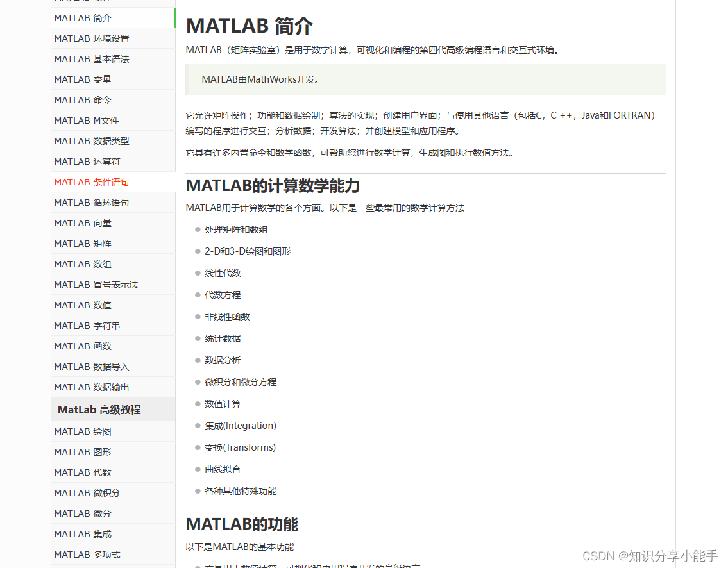Viewport: 728px width, 568px height.
Task: Click the MATLAB由MathWorks开发 note box
Action: (425, 79)
